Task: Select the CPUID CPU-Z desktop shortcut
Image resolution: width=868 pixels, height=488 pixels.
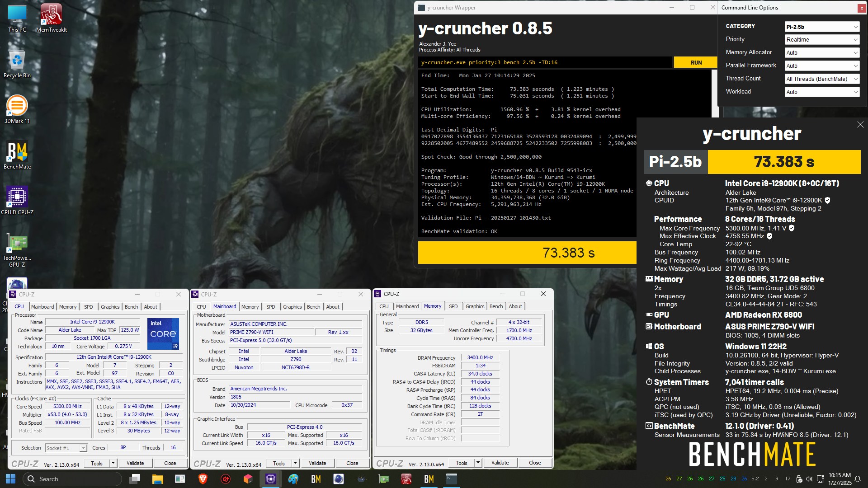Action: point(17,201)
